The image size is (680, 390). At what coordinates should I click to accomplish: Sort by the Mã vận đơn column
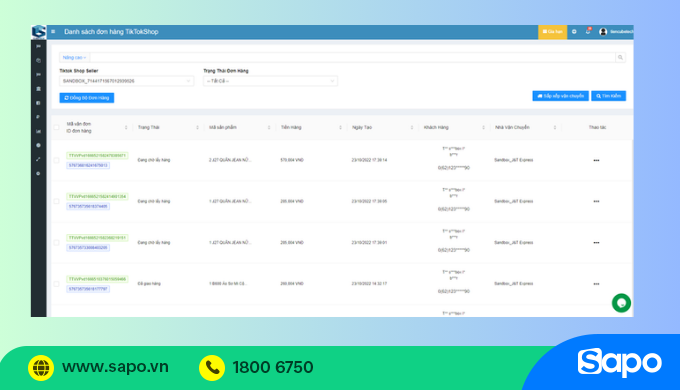coord(126,128)
